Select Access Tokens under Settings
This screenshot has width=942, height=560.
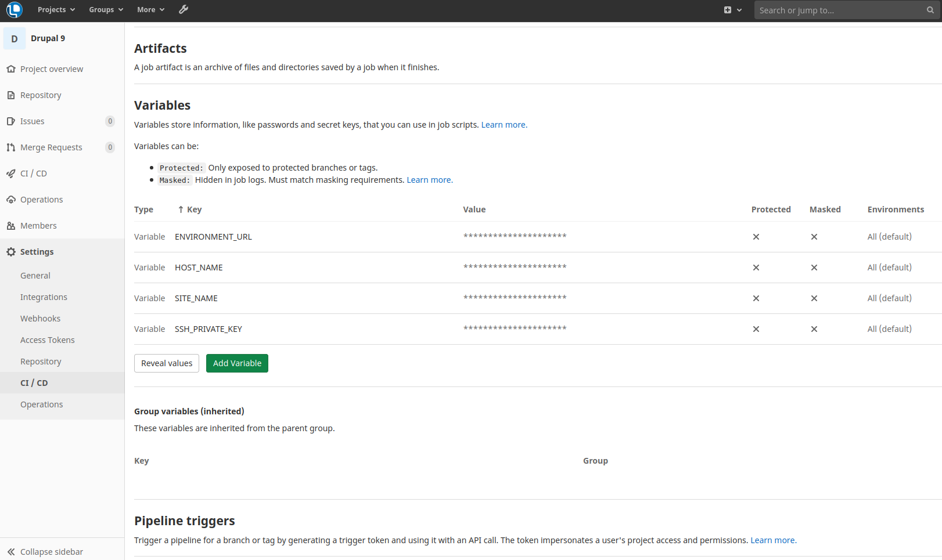(x=47, y=340)
